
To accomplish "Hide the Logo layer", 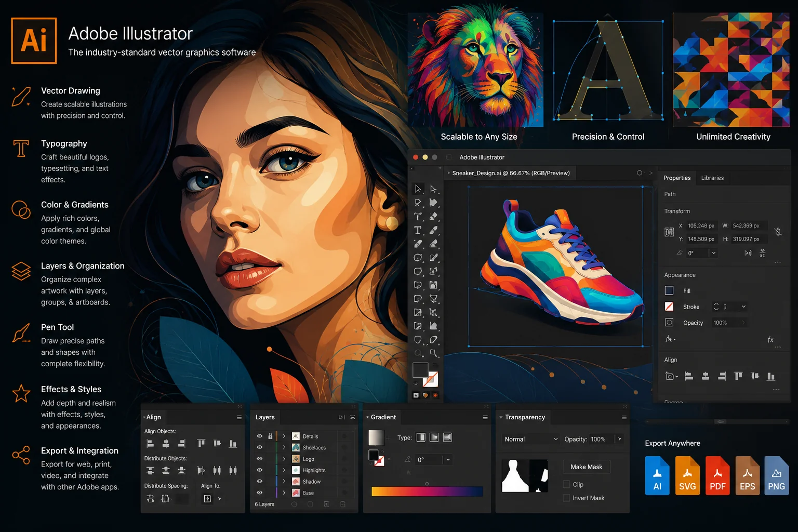I will pyautogui.click(x=259, y=459).
